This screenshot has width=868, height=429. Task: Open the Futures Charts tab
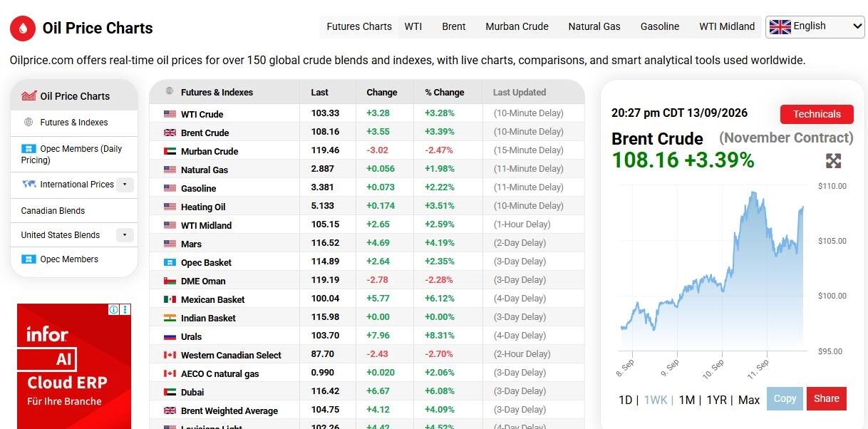point(359,26)
